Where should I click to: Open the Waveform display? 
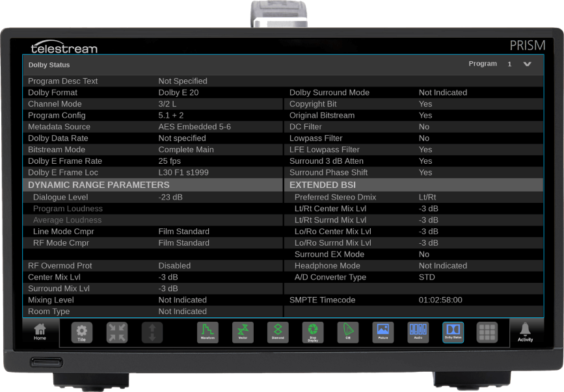208,332
